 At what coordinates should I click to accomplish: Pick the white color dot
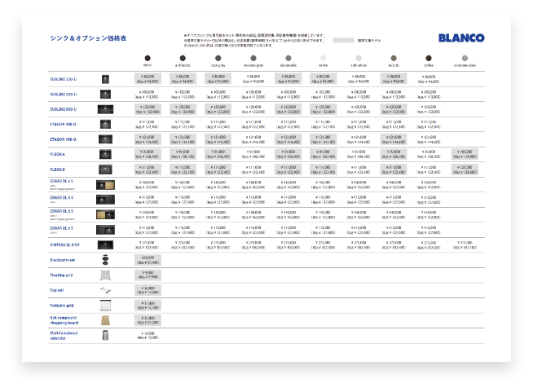pyautogui.click(x=324, y=58)
